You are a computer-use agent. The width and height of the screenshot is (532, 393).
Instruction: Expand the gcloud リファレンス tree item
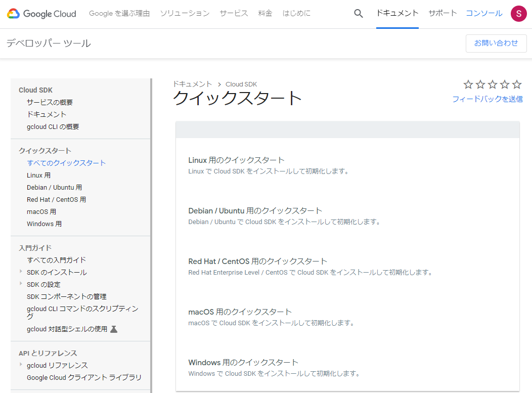click(21, 365)
